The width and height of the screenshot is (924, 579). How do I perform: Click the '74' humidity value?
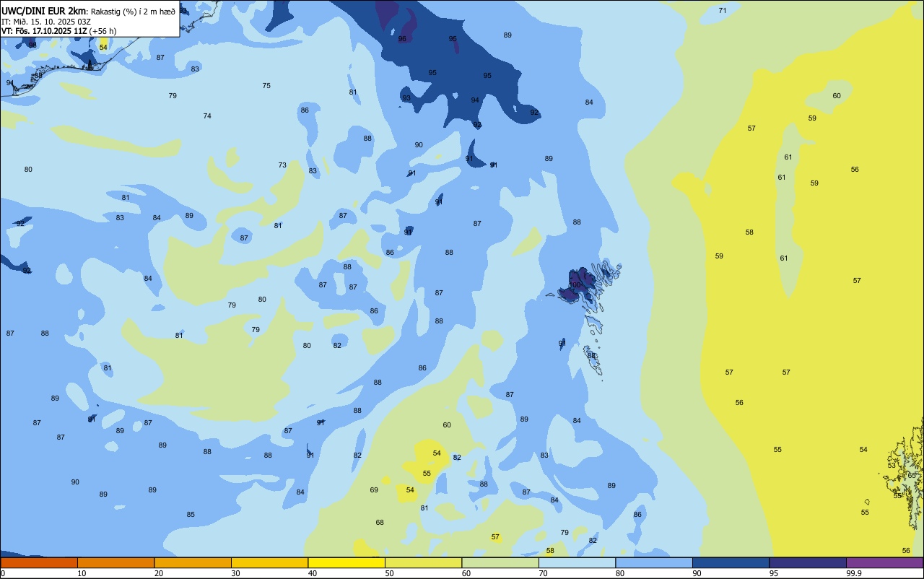click(x=207, y=116)
